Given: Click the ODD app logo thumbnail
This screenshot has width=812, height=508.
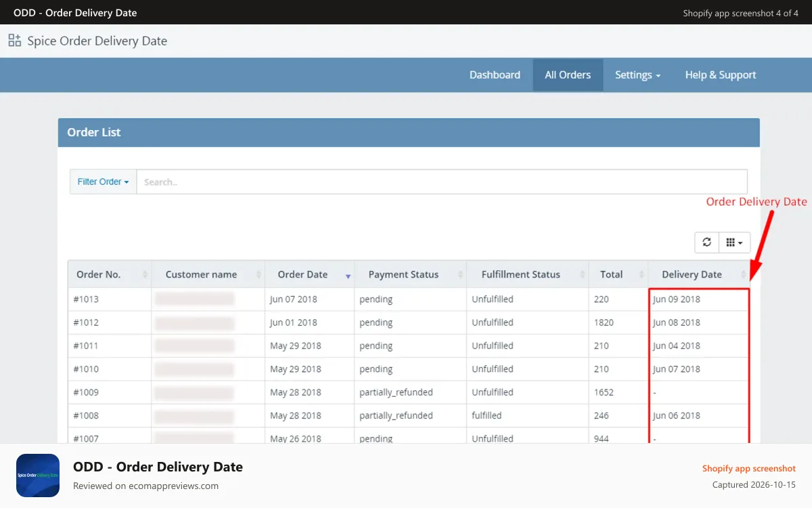Looking at the screenshot, I should 38,475.
